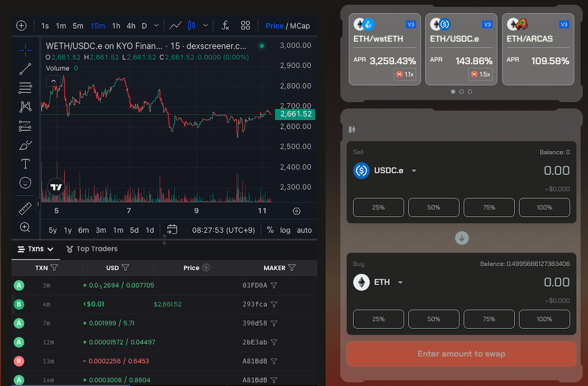
Task: Open the XABCD pattern tool
Action: click(x=25, y=107)
